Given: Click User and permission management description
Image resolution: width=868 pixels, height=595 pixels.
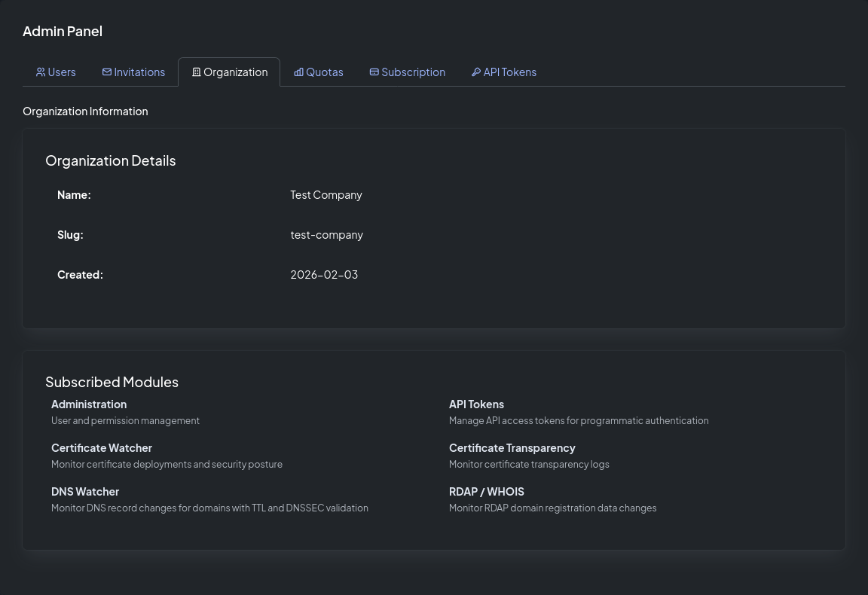Looking at the screenshot, I should [126, 421].
